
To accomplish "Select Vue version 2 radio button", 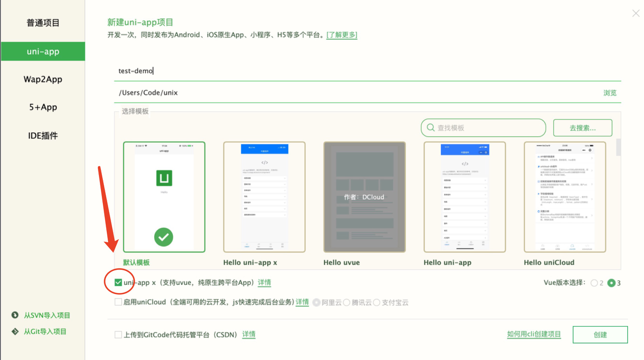I will point(594,283).
